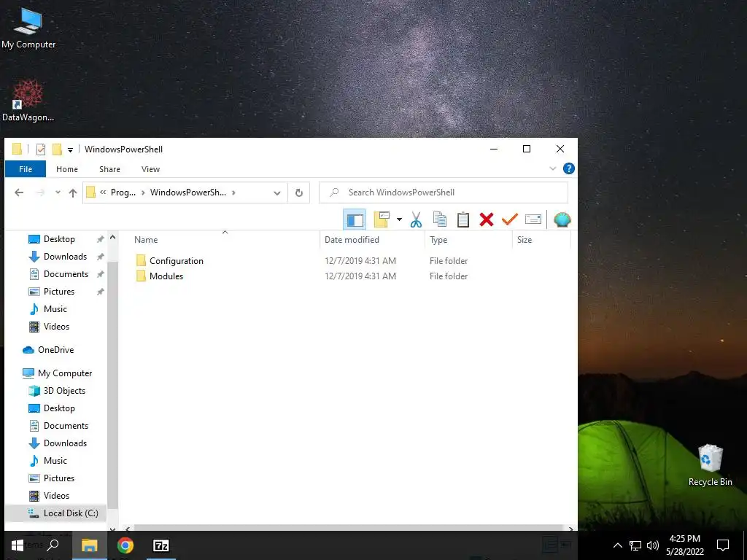Image resolution: width=747 pixels, height=560 pixels.
Task: Open the Quick Access Toolbar customize dropdown
Action: [70, 149]
